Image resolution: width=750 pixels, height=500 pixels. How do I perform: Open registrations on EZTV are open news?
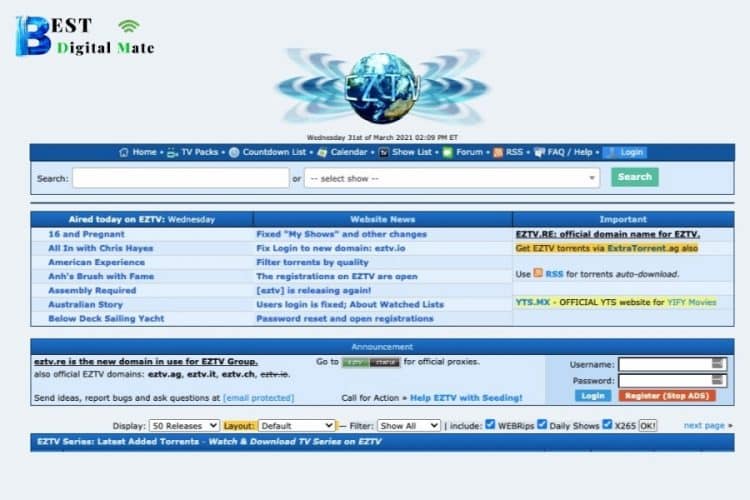click(x=337, y=276)
